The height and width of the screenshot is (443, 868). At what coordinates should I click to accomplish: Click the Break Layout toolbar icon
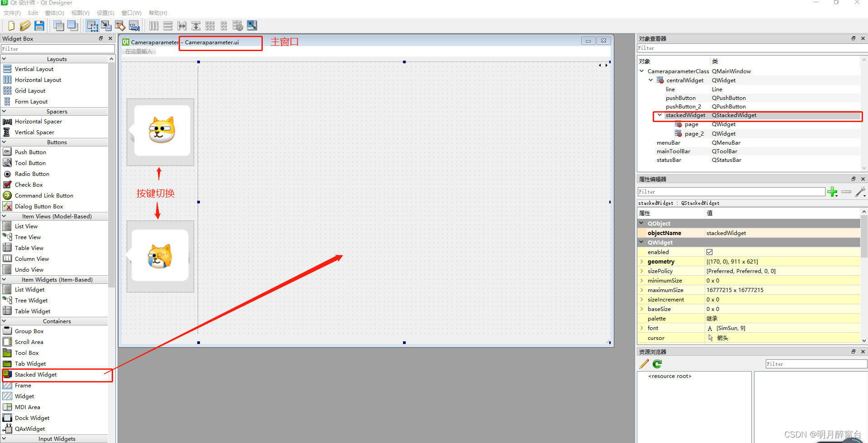(237, 26)
